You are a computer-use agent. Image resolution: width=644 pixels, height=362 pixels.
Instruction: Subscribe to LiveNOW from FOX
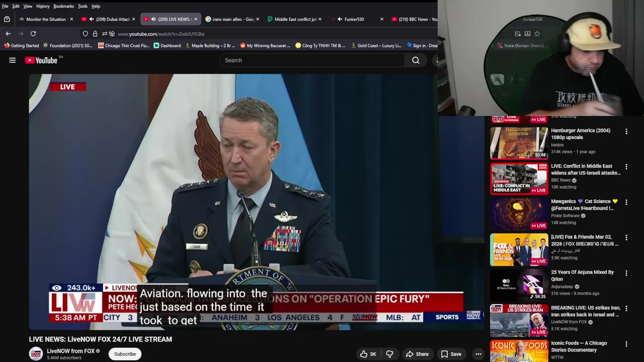pyautogui.click(x=125, y=354)
